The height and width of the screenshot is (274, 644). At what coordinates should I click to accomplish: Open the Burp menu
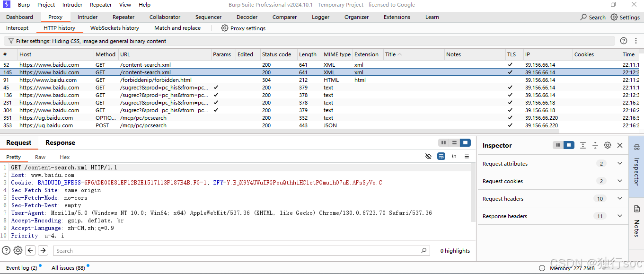click(x=24, y=5)
